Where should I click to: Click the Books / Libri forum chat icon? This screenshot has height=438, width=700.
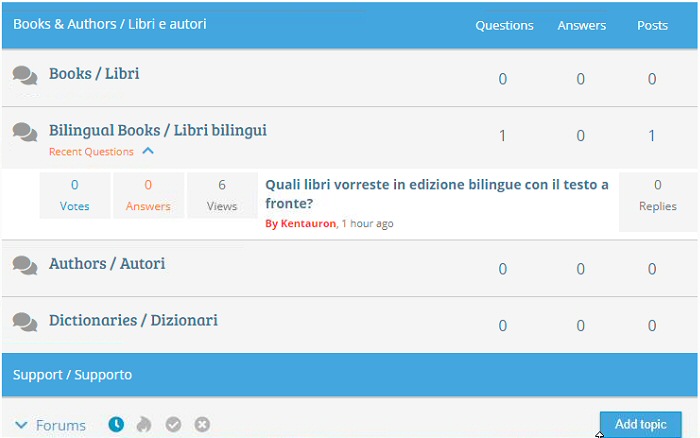(x=26, y=75)
